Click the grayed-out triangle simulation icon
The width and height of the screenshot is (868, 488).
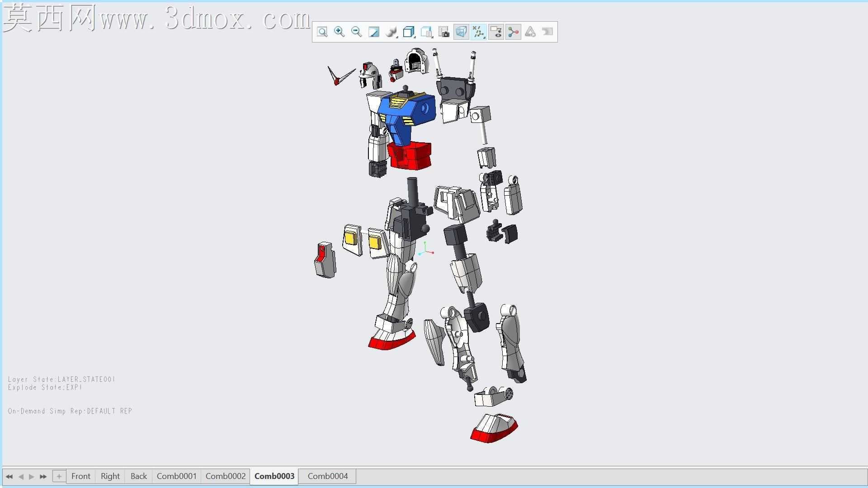coord(530,32)
